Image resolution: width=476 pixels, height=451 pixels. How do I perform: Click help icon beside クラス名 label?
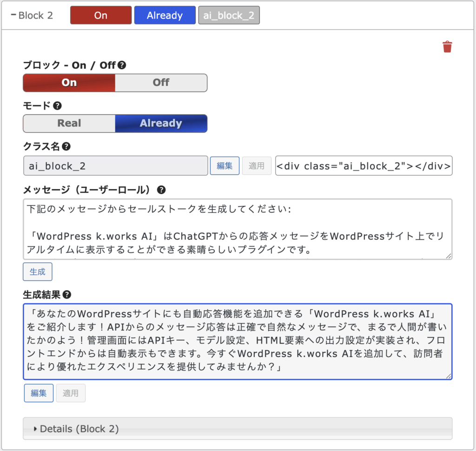[66, 146]
